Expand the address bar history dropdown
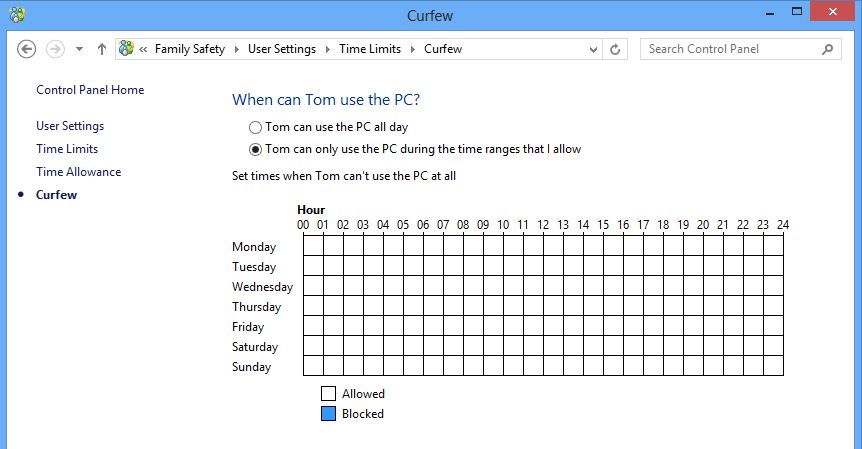Screen dimensions: 862x449 coord(593,49)
